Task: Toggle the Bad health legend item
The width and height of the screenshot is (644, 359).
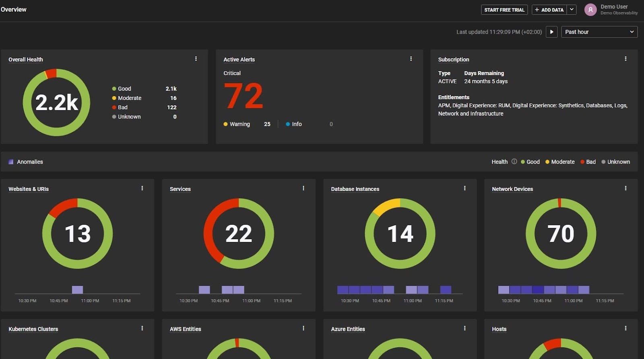Action: pyautogui.click(x=588, y=162)
